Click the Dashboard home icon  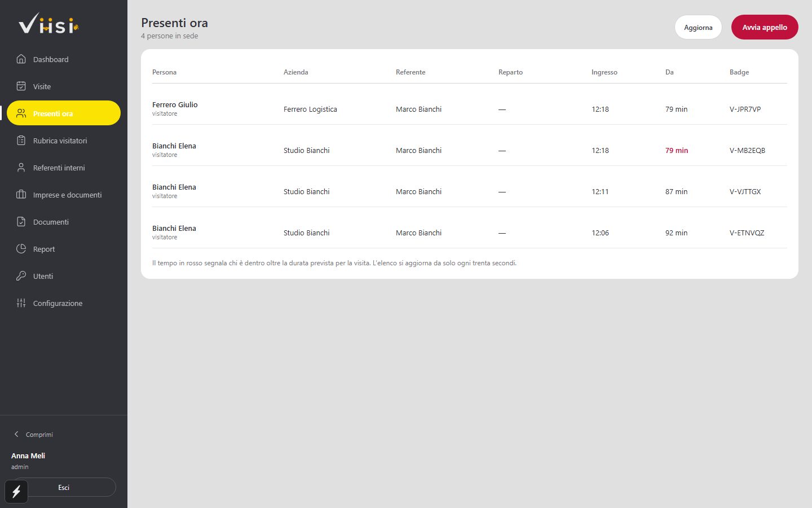pos(21,59)
